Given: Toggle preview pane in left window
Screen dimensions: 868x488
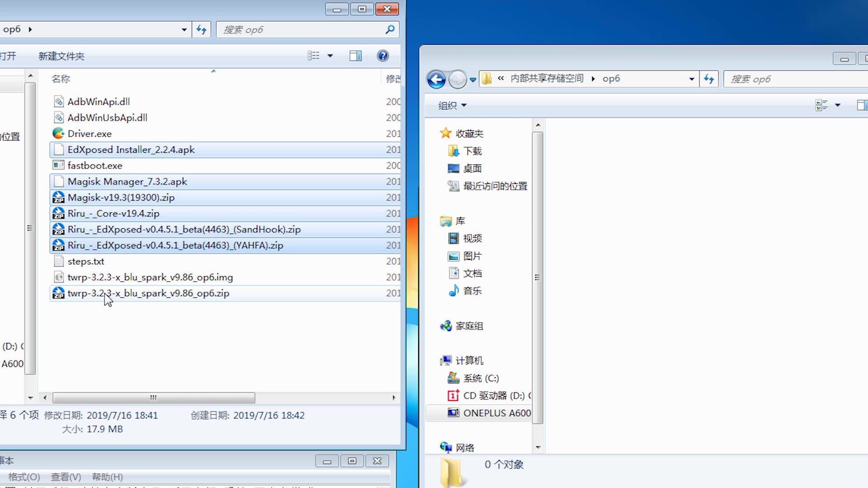Looking at the screenshot, I should (355, 56).
